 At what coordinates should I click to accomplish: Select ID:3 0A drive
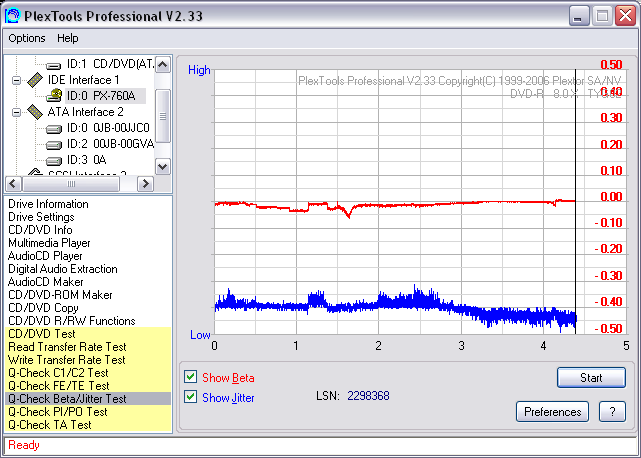[87, 160]
